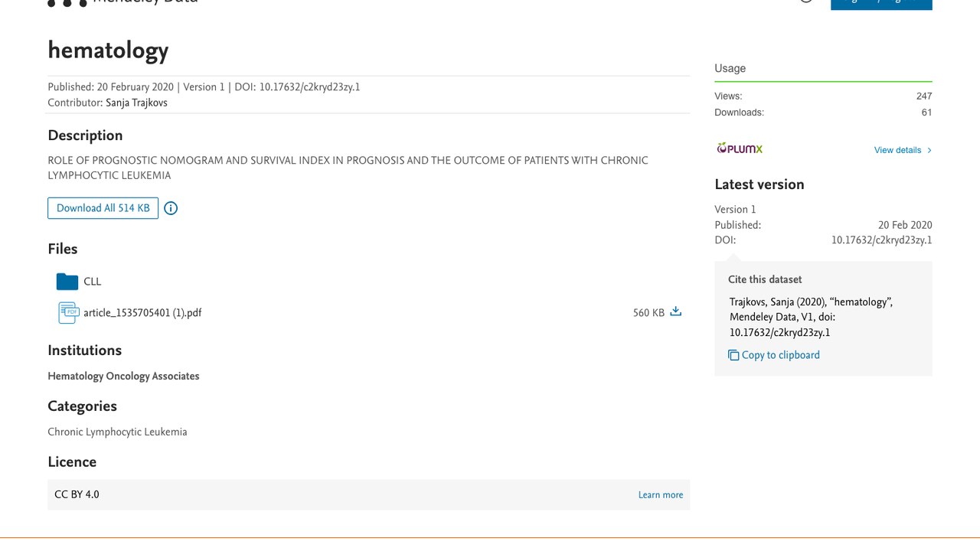Click the Institutions section heading
The height and width of the screenshot is (551, 980).
(x=85, y=350)
